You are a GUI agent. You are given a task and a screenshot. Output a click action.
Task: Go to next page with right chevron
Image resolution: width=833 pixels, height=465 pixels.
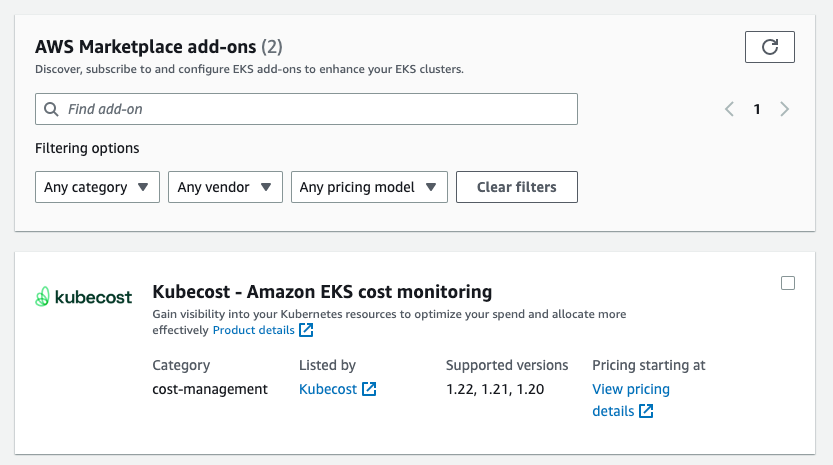click(785, 109)
